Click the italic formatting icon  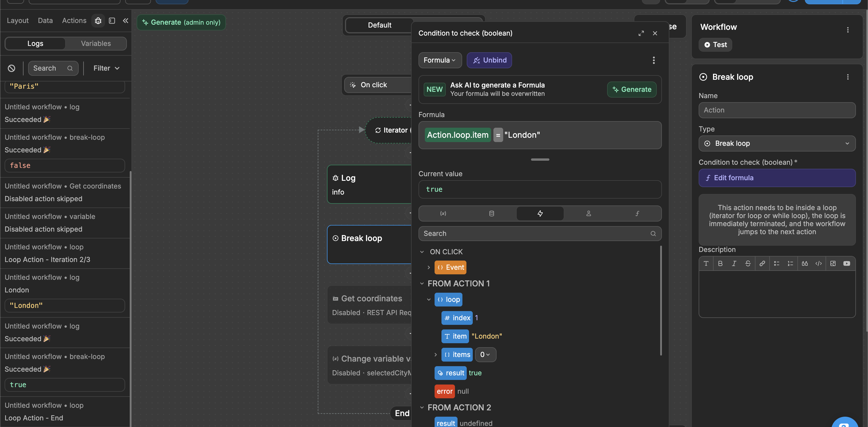[x=734, y=264]
